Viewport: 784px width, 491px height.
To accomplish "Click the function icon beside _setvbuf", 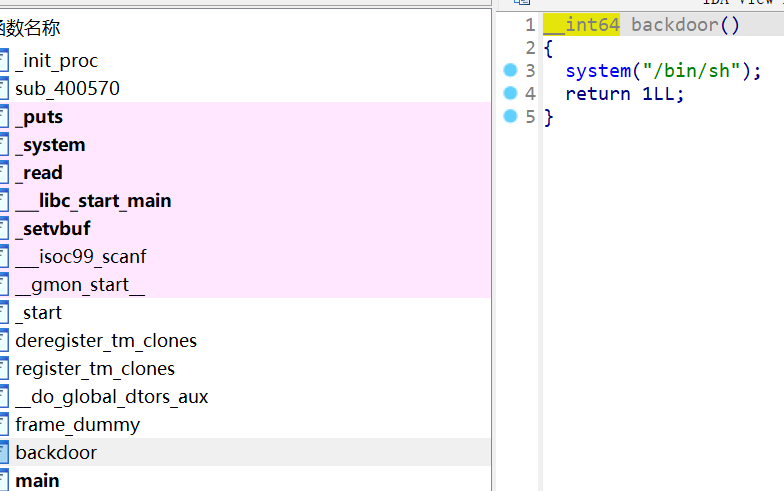I will click(4, 228).
